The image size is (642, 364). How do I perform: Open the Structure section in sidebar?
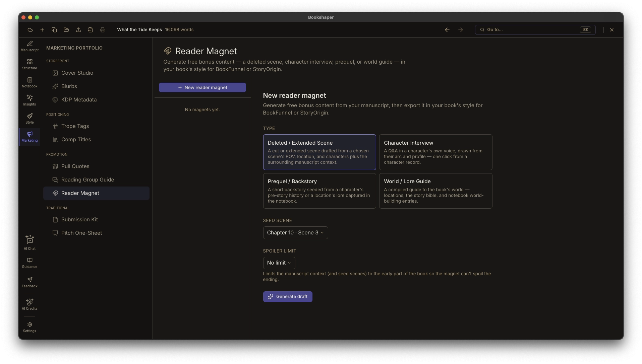30,64
